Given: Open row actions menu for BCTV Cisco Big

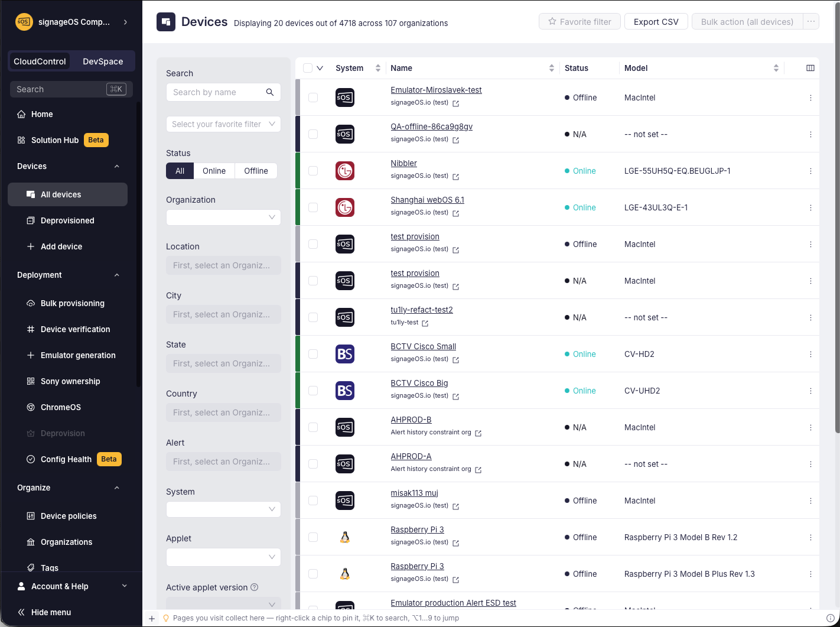Looking at the screenshot, I should [x=810, y=391].
